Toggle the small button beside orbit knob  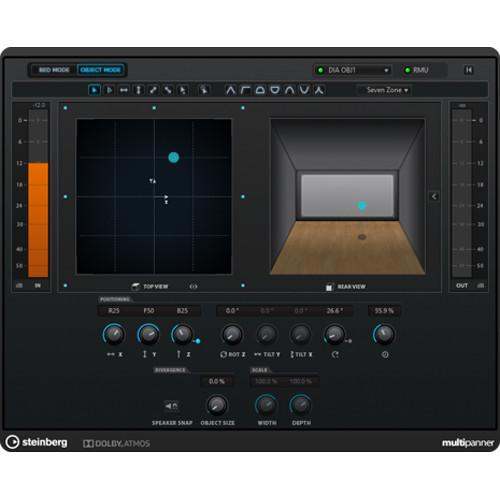[349, 341]
